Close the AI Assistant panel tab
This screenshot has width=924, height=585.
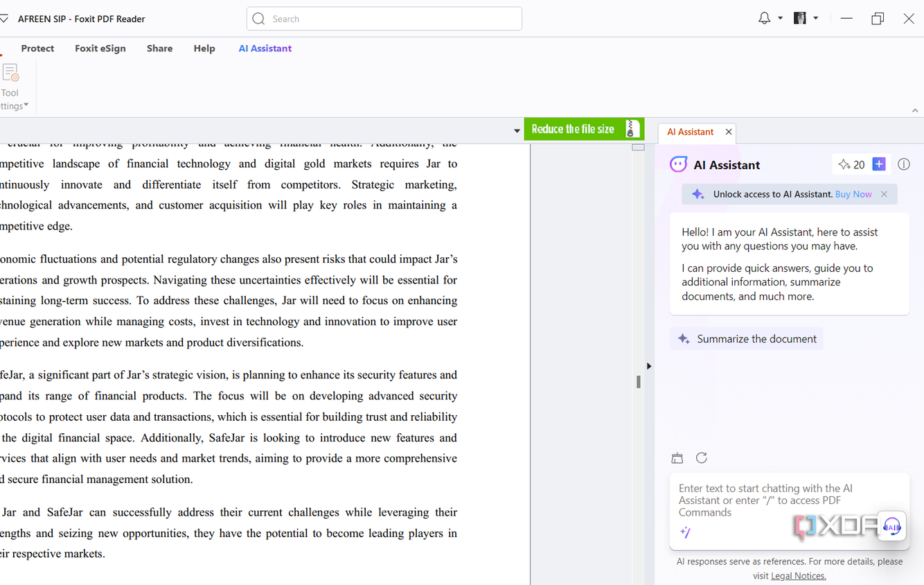[x=729, y=132]
